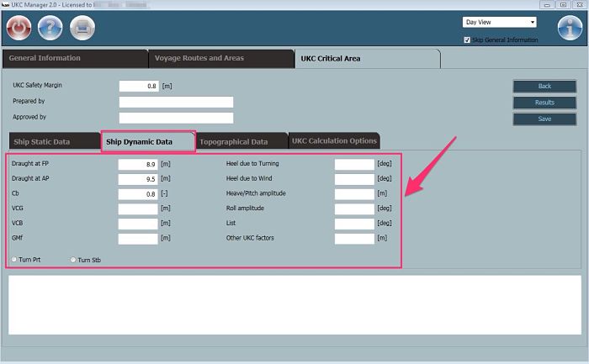The image size is (589, 364).
Task: Go to UKC Calculation Options tab
Action: (x=334, y=140)
